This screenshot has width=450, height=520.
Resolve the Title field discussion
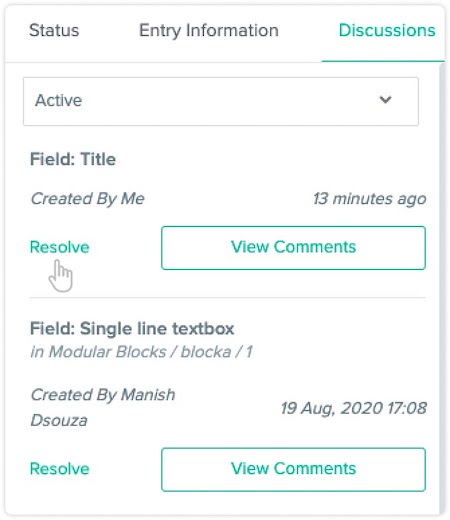(x=59, y=247)
